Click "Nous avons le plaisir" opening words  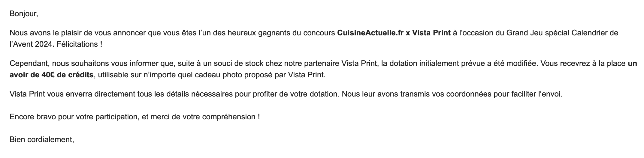(45, 33)
